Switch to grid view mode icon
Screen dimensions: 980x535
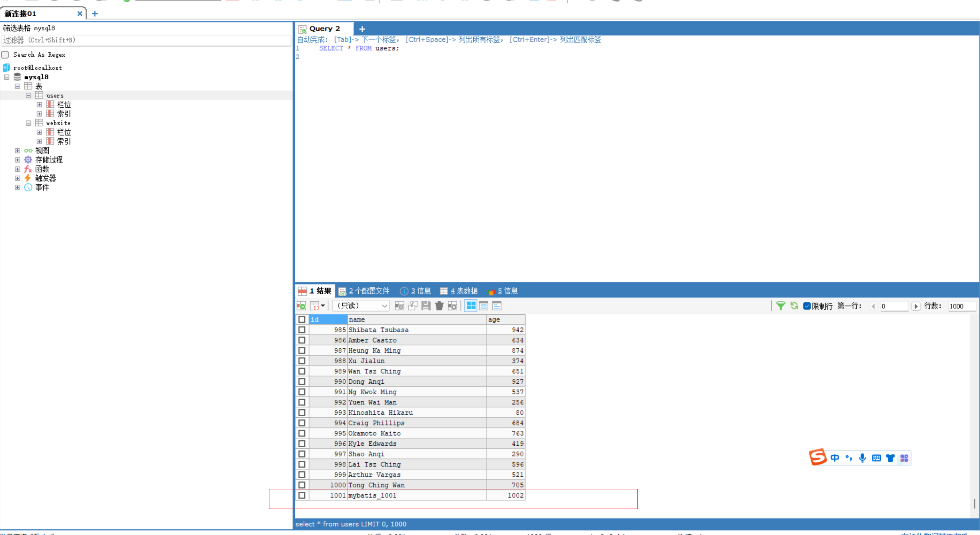click(471, 306)
